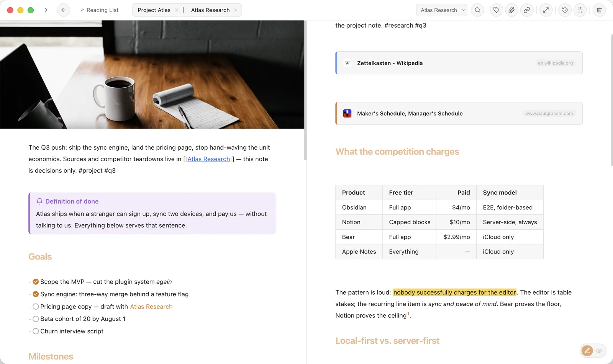Select the Server-side, always cell
The width and height of the screenshot is (613, 364).
(x=510, y=222)
